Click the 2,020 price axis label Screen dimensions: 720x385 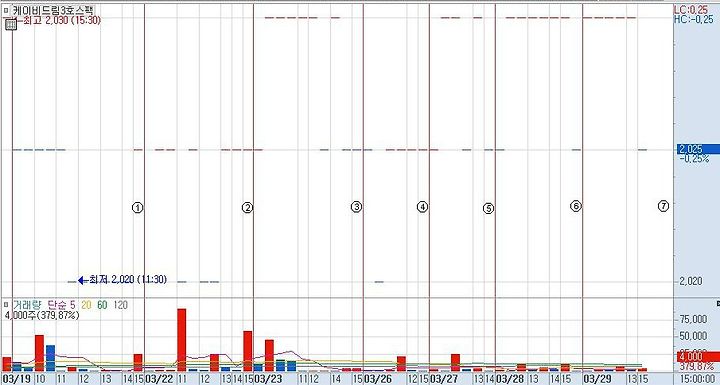pyautogui.click(x=690, y=281)
